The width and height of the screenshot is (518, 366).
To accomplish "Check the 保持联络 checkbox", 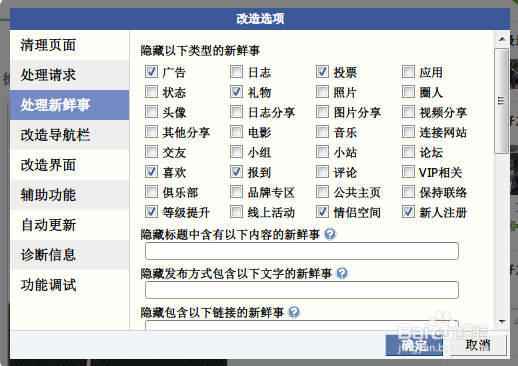I will (x=408, y=192).
